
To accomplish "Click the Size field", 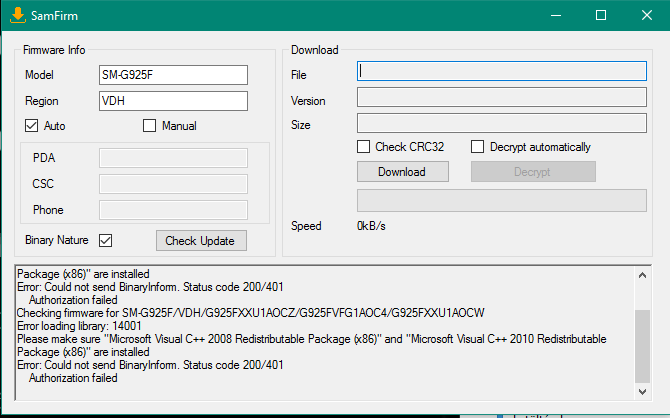I will pos(502,123).
